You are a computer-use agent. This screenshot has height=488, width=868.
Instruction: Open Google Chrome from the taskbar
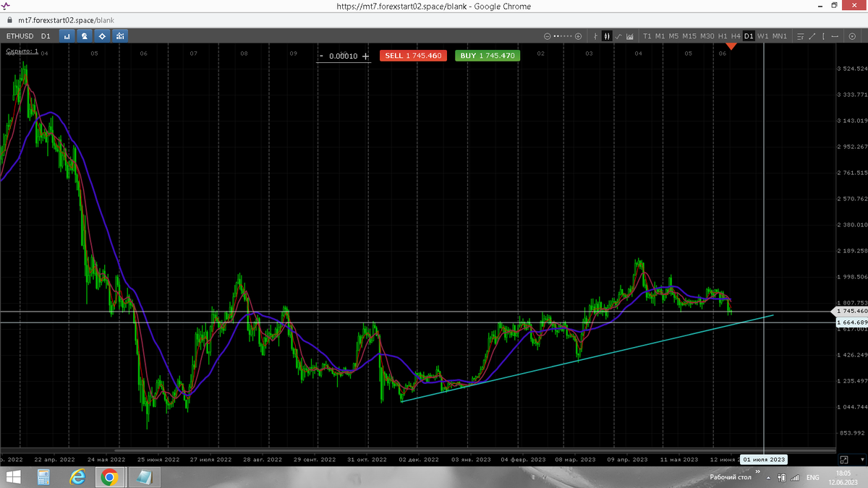(x=110, y=477)
